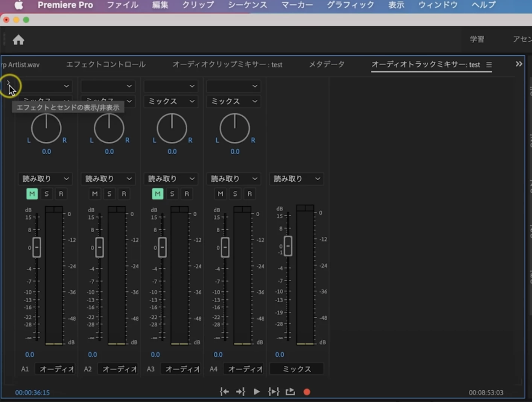
Task: Mute track A4 with M button
Action: point(220,194)
